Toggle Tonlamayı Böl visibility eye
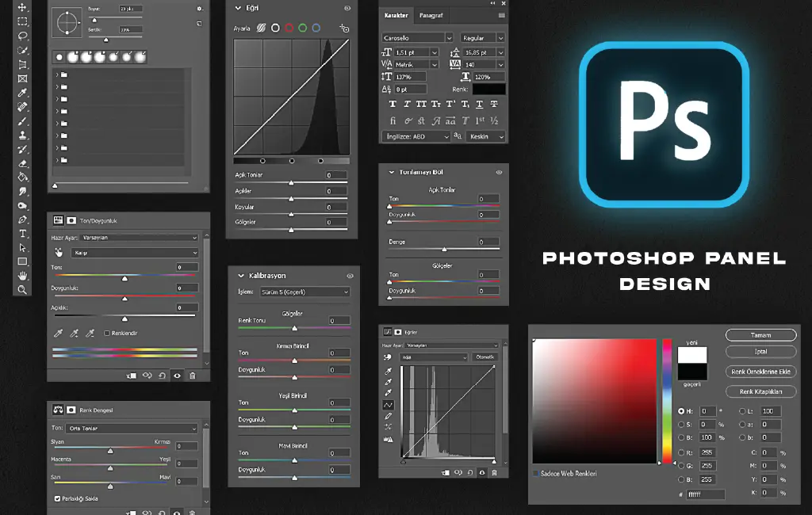812x515 pixels. click(500, 173)
